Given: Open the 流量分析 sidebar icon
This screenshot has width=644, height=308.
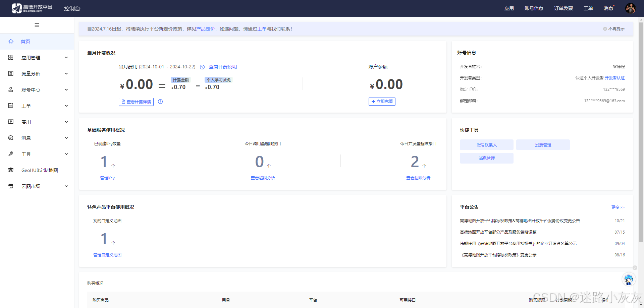Looking at the screenshot, I should click(x=10, y=73).
